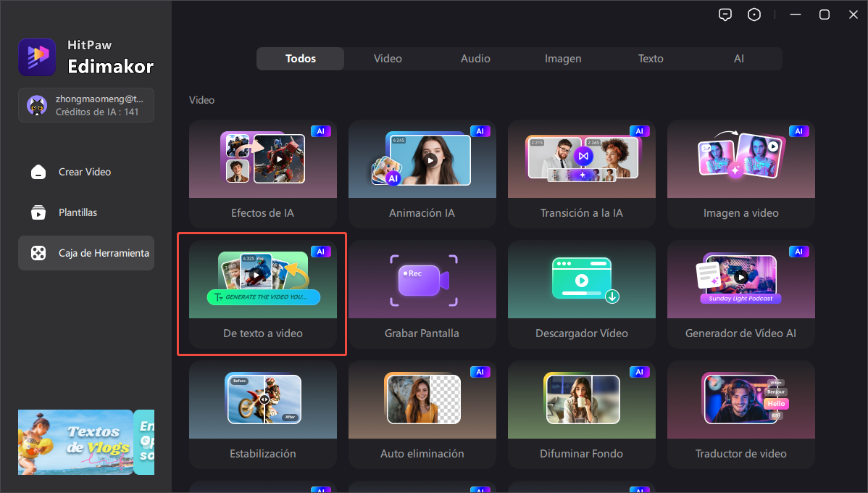
Task: Maximize the Edimakor window
Action: click(825, 15)
